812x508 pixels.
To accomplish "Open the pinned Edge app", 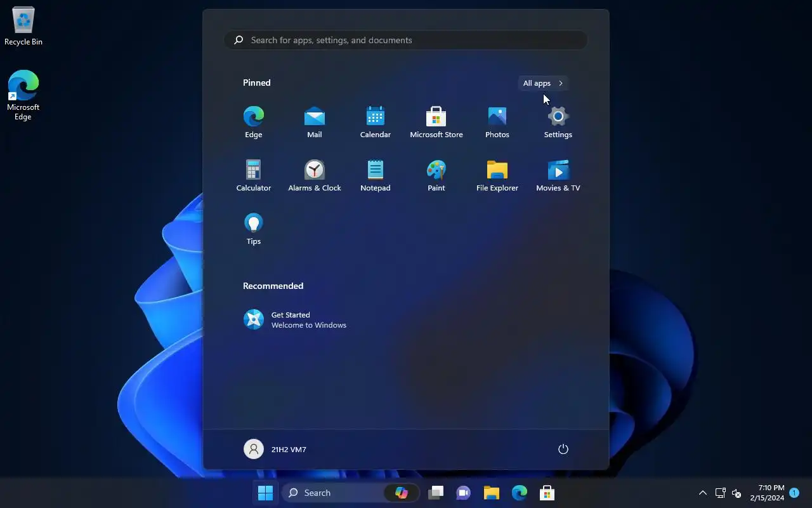I will pyautogui.click(x=253, y=123).
